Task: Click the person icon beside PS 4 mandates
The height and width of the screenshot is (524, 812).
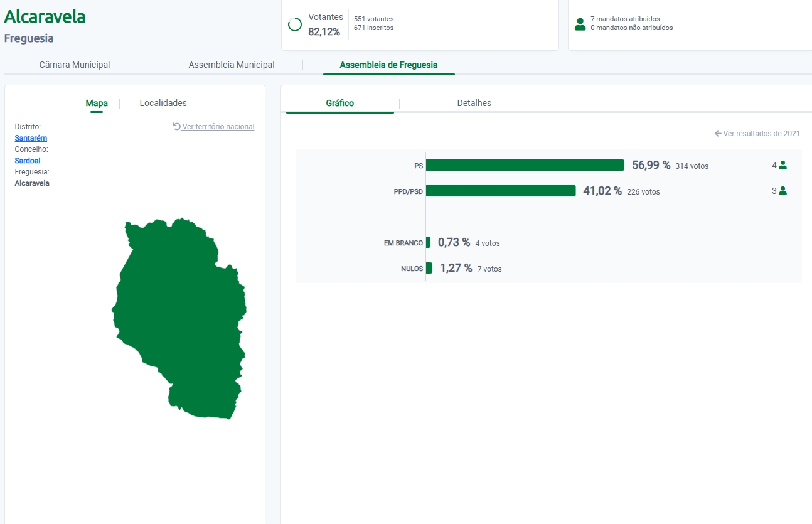Action: 783,166
